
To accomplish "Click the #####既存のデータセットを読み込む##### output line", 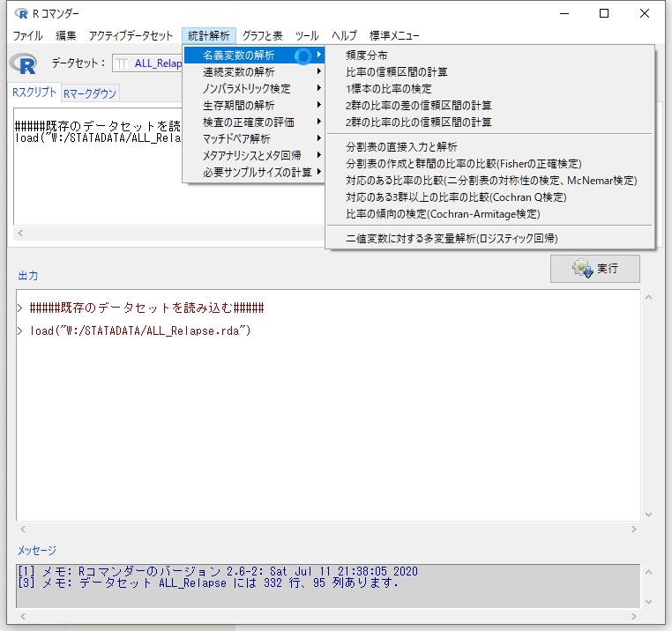I will (146, 308).
